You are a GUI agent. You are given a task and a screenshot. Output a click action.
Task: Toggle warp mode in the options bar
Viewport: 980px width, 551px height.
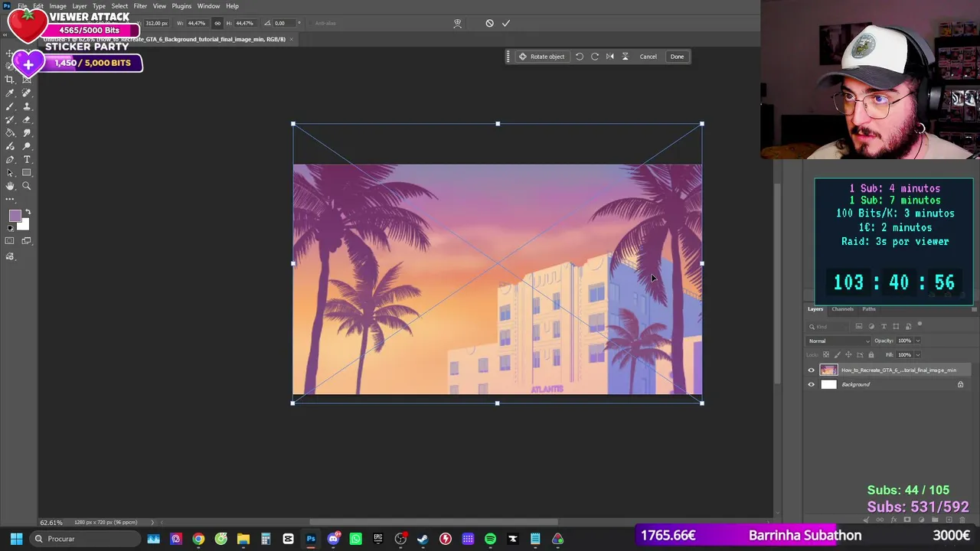[x=457, y=23]
